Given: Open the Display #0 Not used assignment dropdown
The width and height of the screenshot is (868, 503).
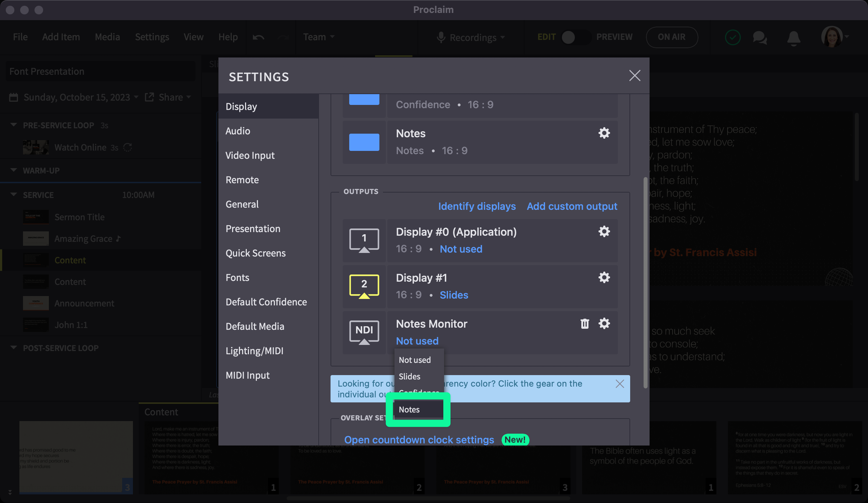Looking at the screenshot, I should (461, 249).
